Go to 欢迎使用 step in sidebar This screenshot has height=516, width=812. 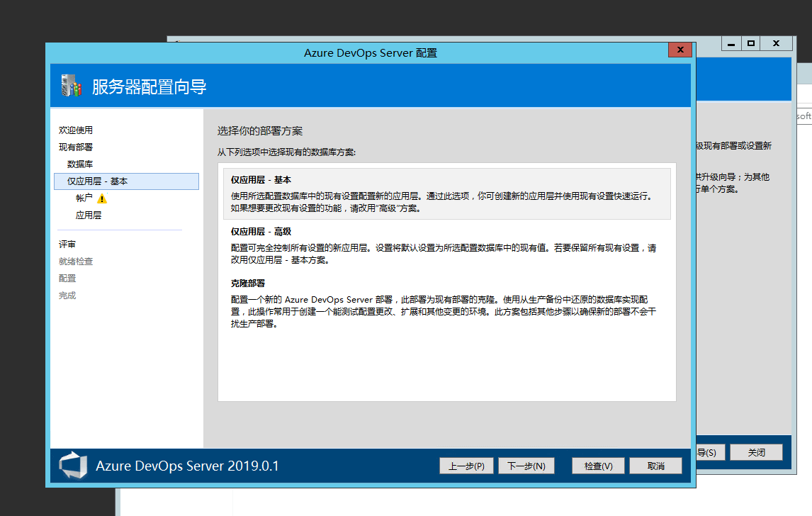click(x=76, y=130)
